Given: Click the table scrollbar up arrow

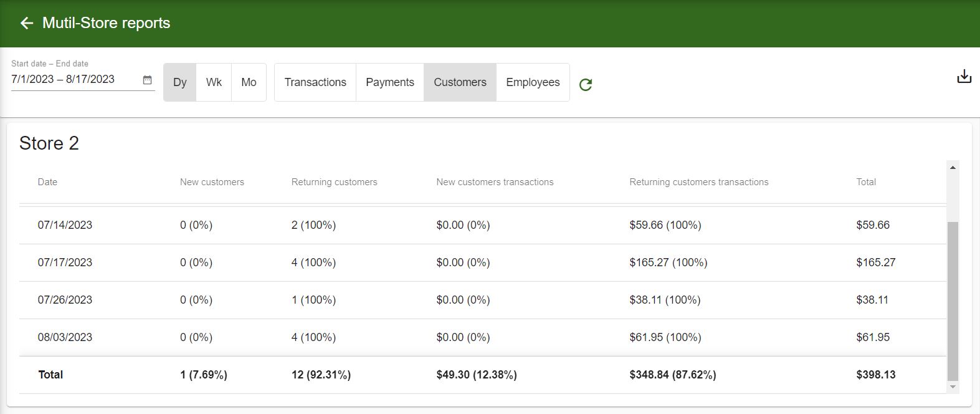Looking at the screenshot, I should click(953, 167).
